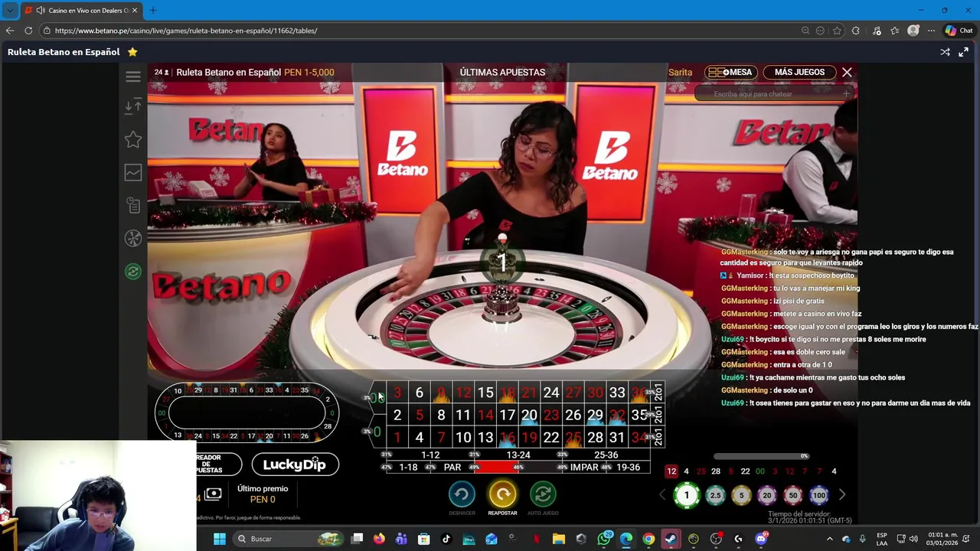
Task: Bet on red color diamond
Action: click(x=496, y=467)
